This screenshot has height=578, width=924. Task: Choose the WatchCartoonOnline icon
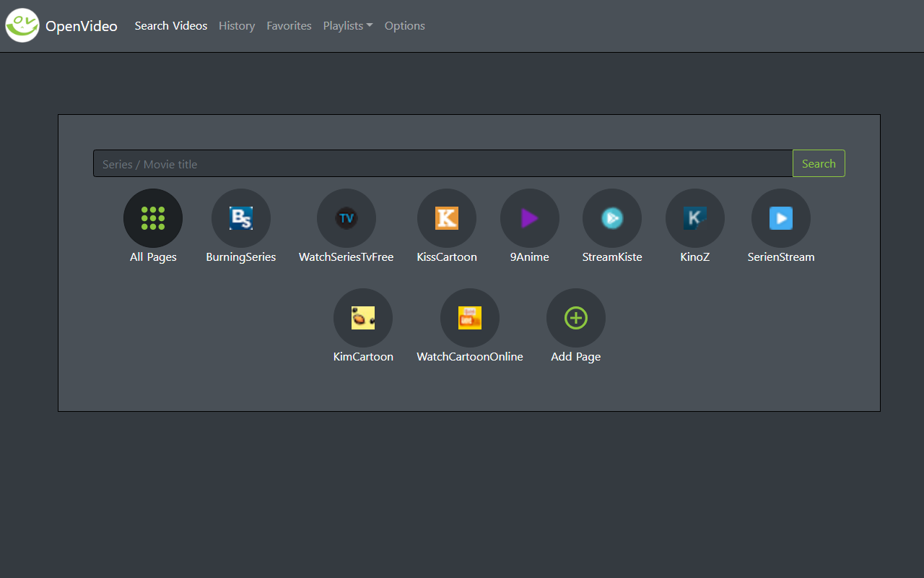(470, 318)
